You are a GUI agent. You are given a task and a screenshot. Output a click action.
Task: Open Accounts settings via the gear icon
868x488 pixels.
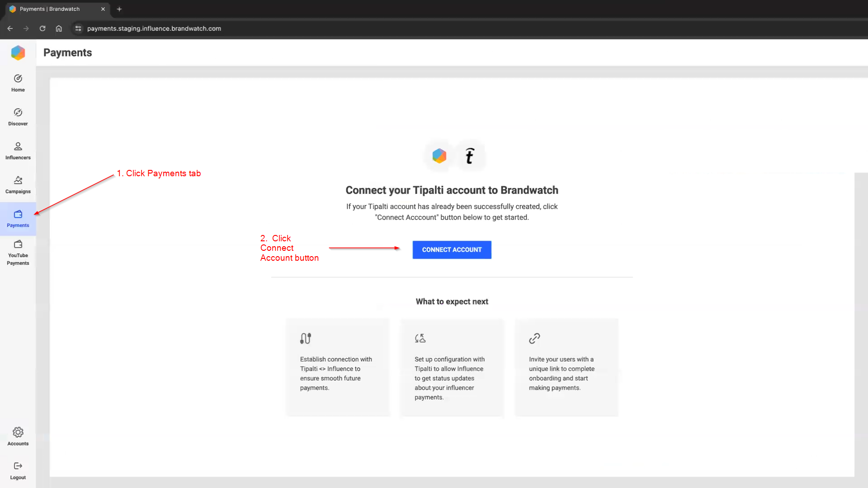18,432
